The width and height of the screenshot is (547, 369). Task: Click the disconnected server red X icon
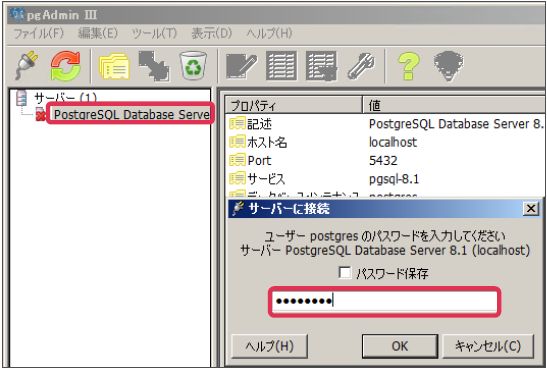(x=41, y=115)
